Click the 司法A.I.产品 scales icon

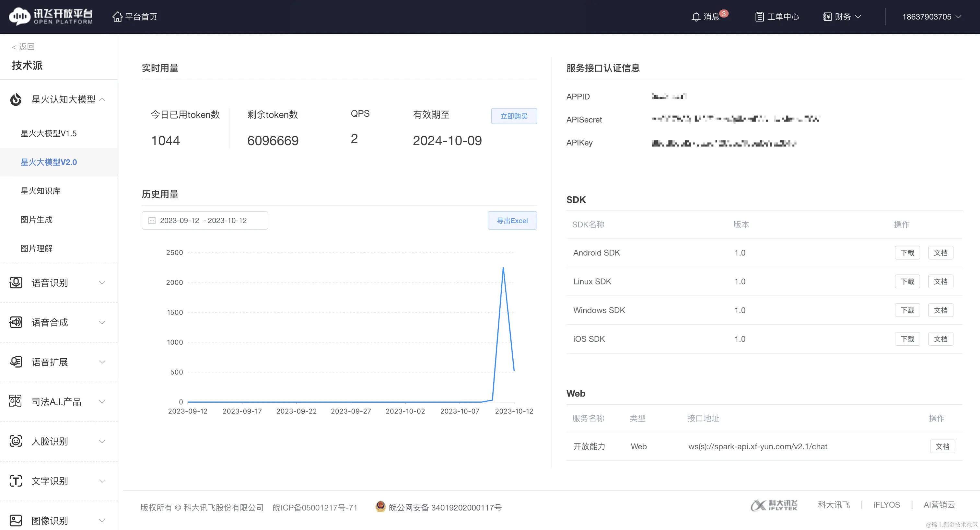16,401
